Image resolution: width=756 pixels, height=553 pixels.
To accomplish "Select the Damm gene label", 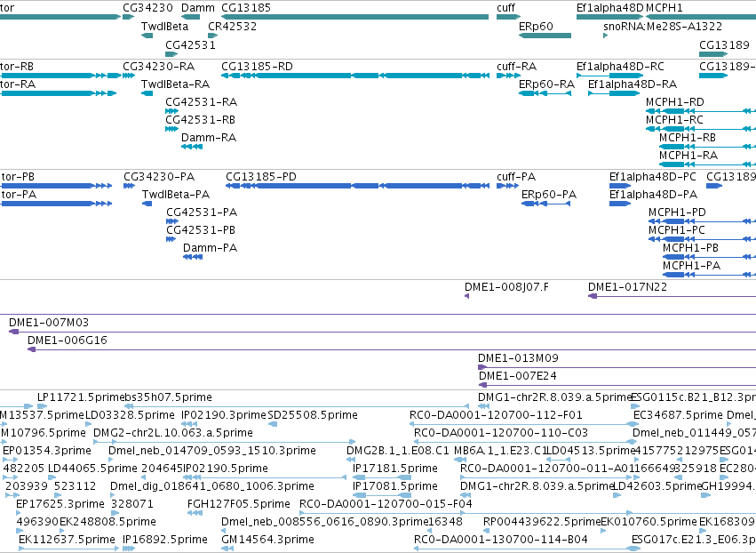I will [198, 8].
